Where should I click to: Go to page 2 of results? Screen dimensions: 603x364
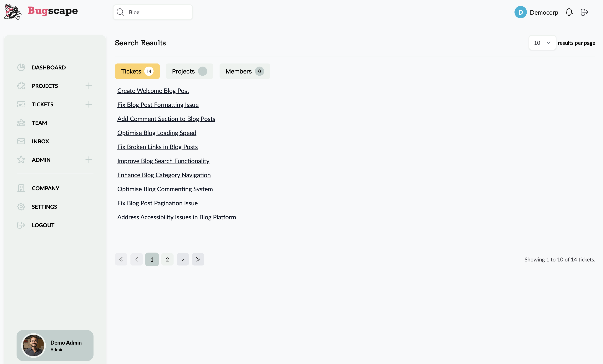click(x=167, y=259)
